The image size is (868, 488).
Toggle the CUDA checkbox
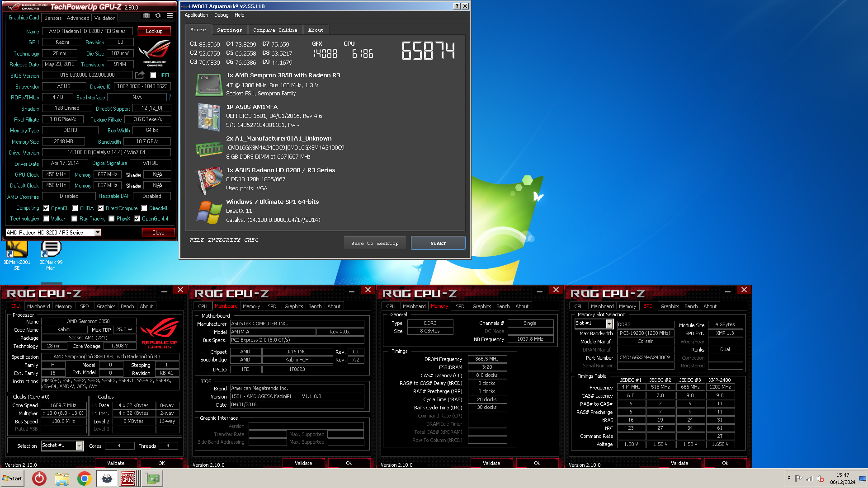(75, 208)
